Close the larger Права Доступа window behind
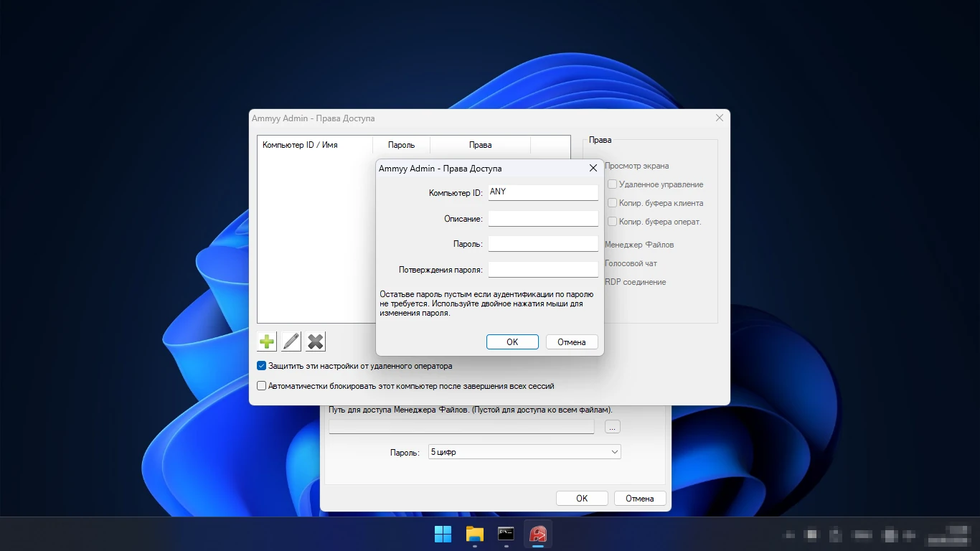 pyautogui.click(x=720, y=118)
